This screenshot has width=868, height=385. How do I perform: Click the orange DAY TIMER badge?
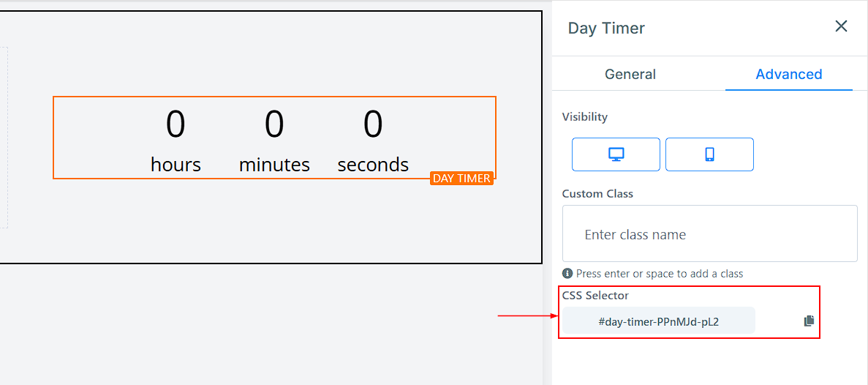(461, 179)
